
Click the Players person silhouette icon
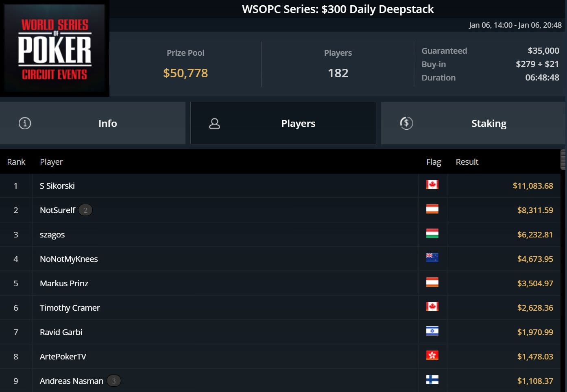(x=214, y=124)
